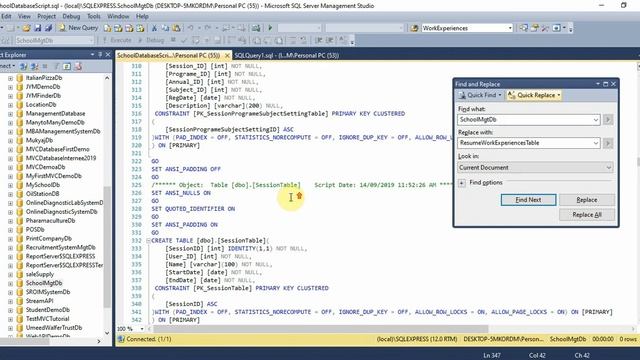This screenshot has width=640, height=360.
Task: Expand the POSDb database node
Action: click(x=10, y=229)
